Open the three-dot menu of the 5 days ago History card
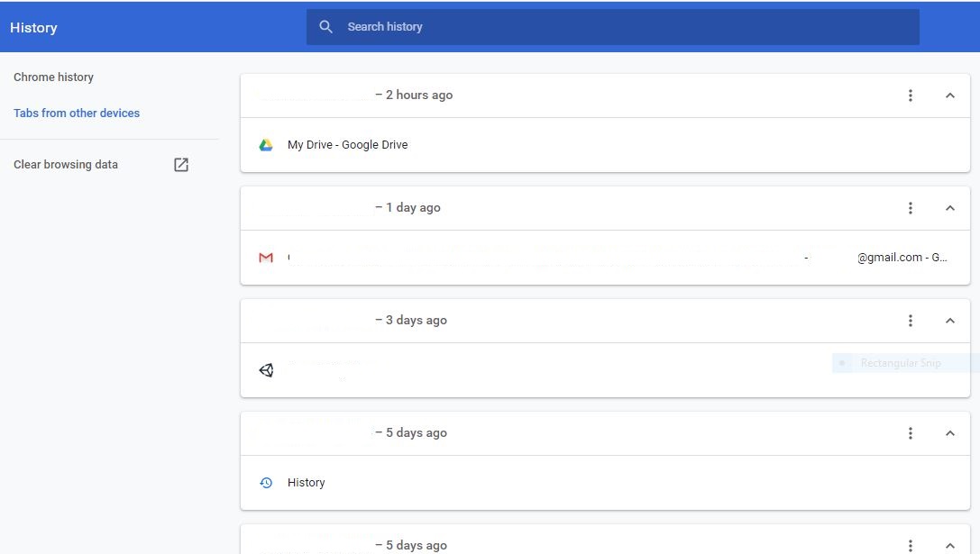This screenshot has height=554, width=980. click(910, 432)
